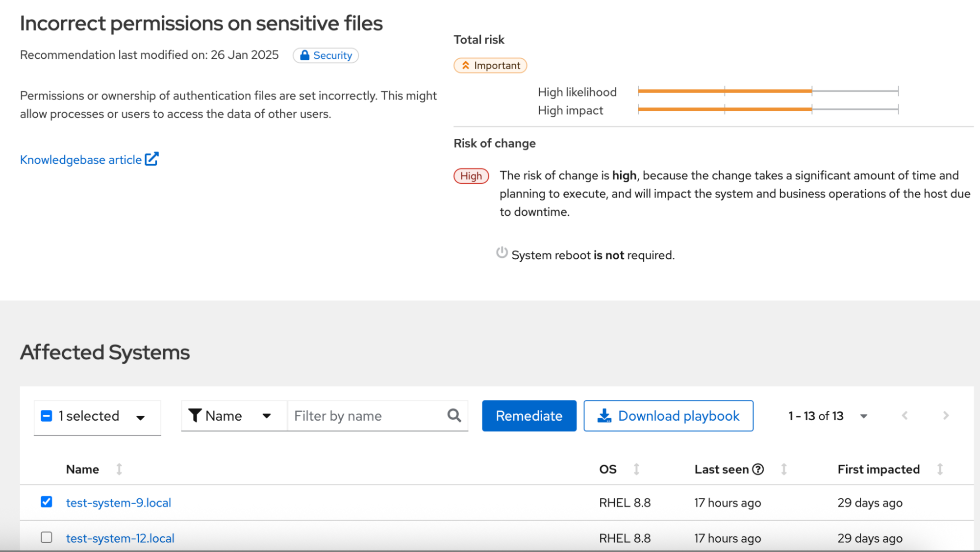Screen dimensions: 980x552
Task: Click the Security category label
Action: 326,55
